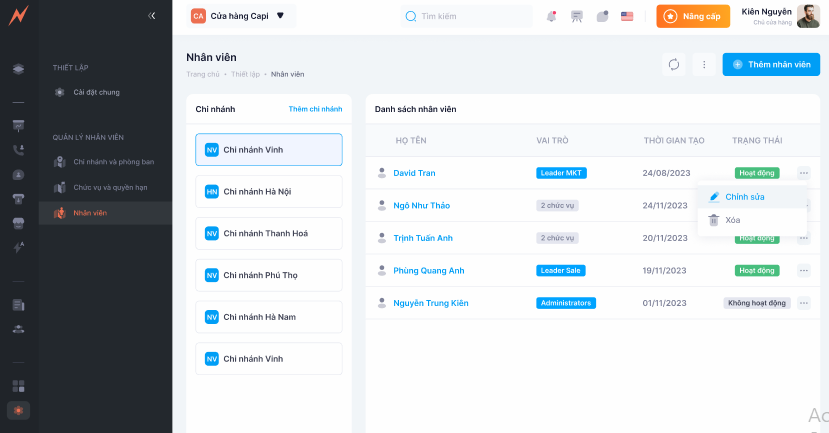The width and height of the screenshot is (829, 433).
Task: Choose Xóa in the context menu
Action: point(732,220)
